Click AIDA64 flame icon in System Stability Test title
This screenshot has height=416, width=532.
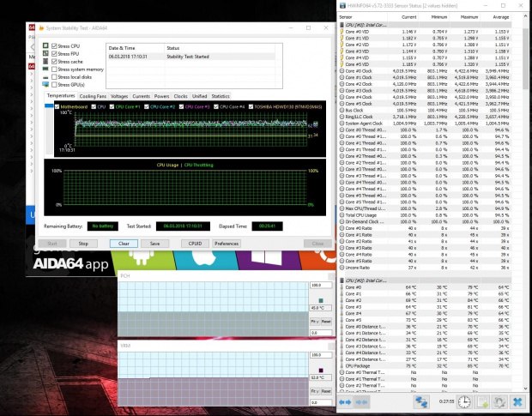(x=42, y=27)
